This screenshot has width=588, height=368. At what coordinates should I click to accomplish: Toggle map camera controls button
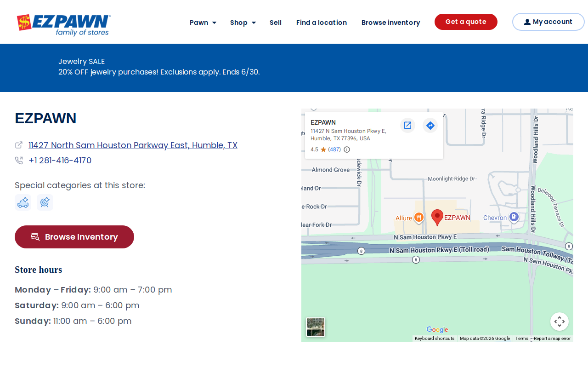(560, 322)
